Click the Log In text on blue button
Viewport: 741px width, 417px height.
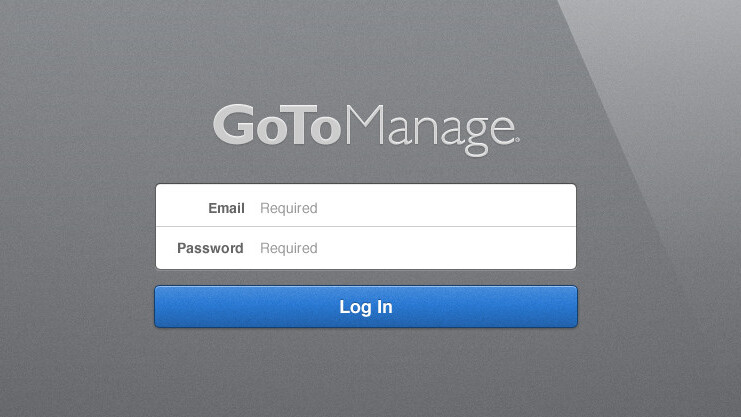coord(366,307)
